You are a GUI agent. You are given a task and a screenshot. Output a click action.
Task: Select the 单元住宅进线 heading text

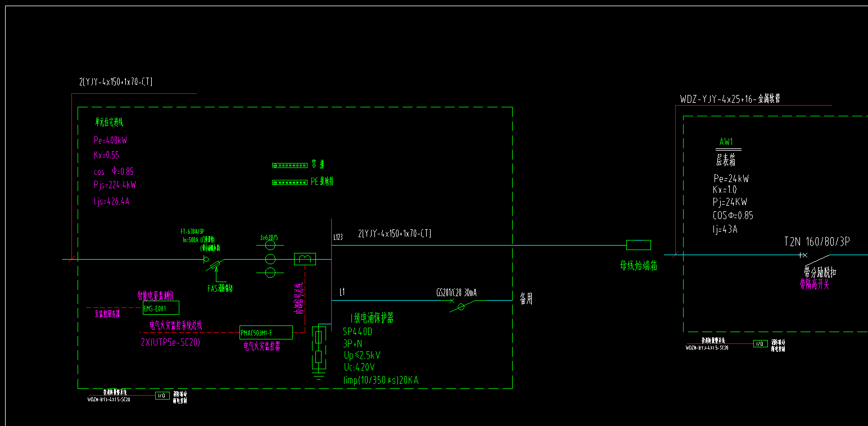[x=109, y=121]
